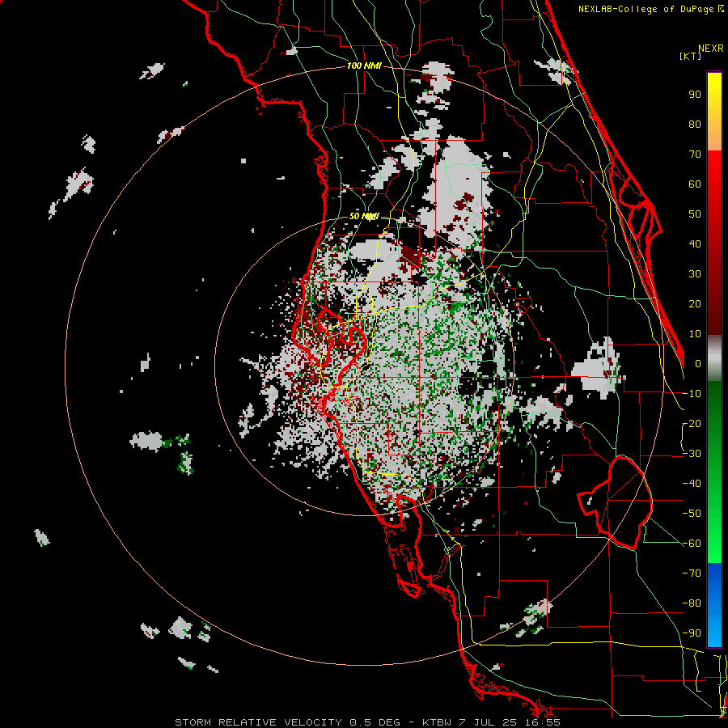Click the -10 value on velocity scale
This screenshot has height=728, width=728.
click(692, 394)
